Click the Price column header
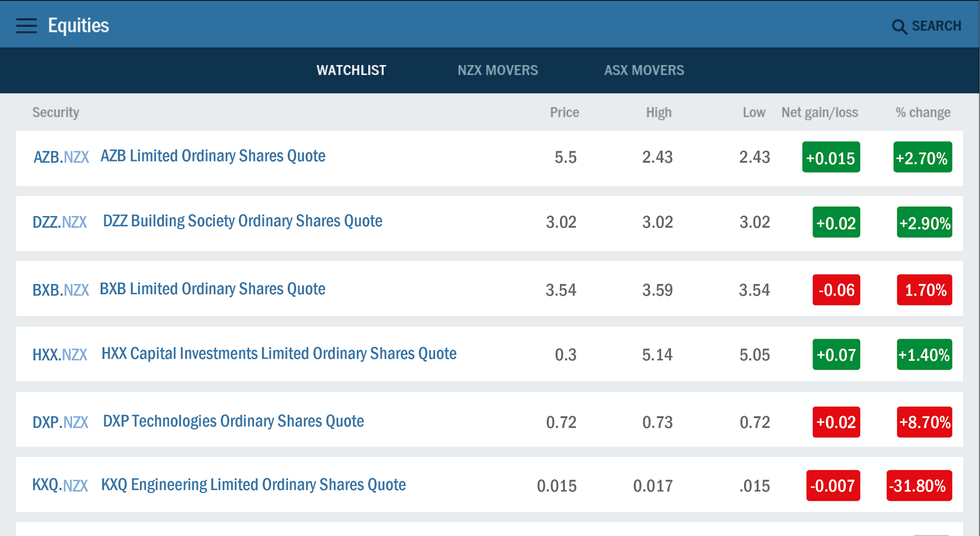The image size is (980, 536). coord(564,113)
